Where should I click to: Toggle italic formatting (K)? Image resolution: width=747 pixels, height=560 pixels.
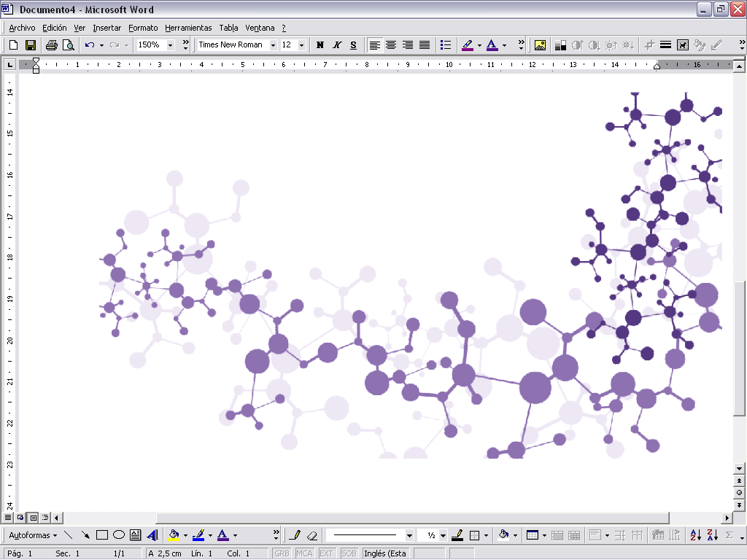point(337,45)
